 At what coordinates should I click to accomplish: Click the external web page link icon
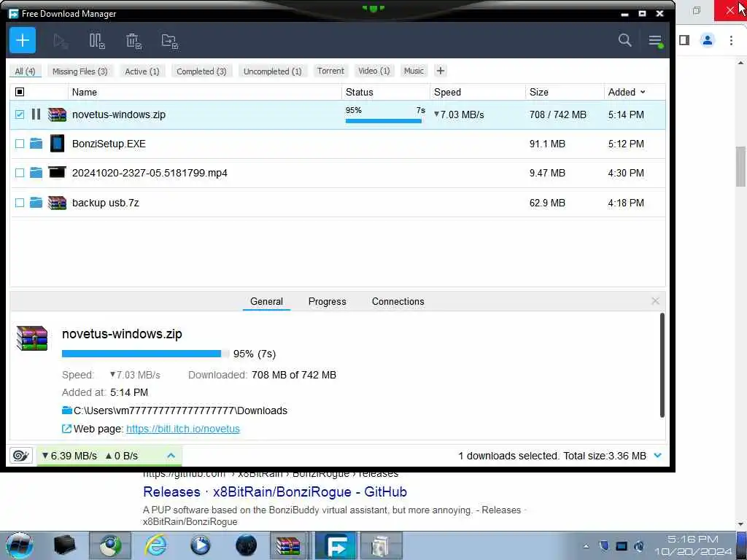[x=66, y=429]
